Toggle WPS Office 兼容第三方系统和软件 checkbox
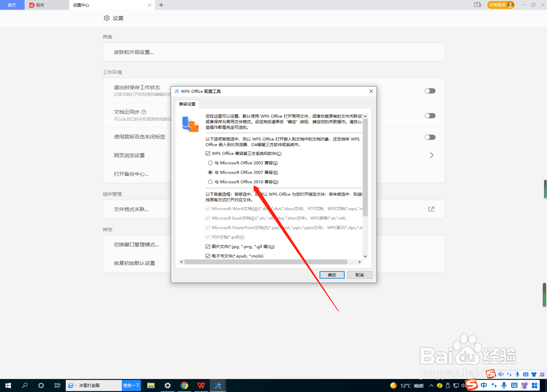The image size is (547, 392). pos(208,153)
